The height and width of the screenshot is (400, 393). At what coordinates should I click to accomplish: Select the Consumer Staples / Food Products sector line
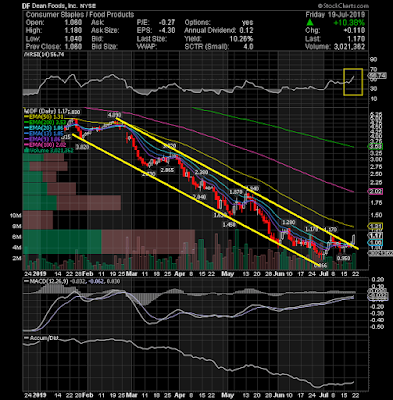[x=80, y=14]
